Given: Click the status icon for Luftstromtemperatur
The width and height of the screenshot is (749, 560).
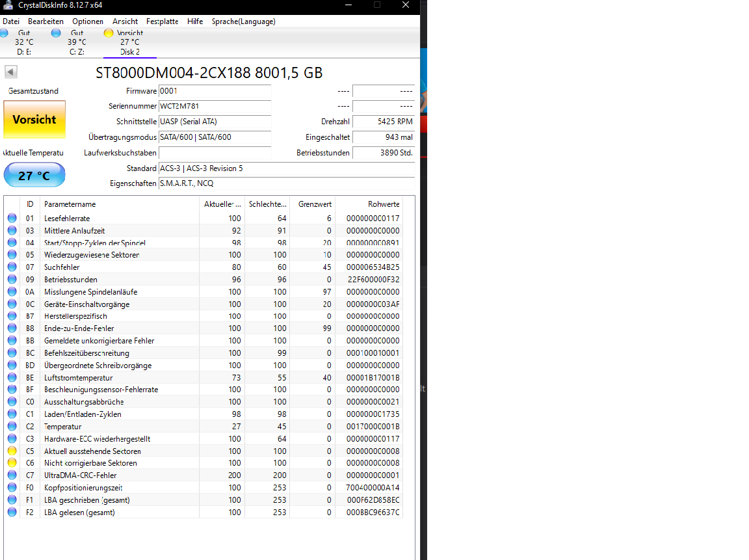Looking at the screenshot, I should pos(12,377).
